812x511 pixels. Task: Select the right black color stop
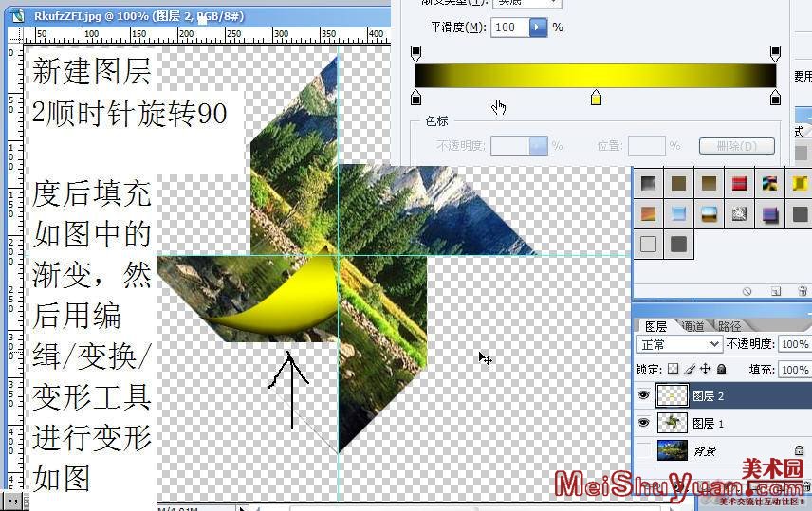click(775, 98)
